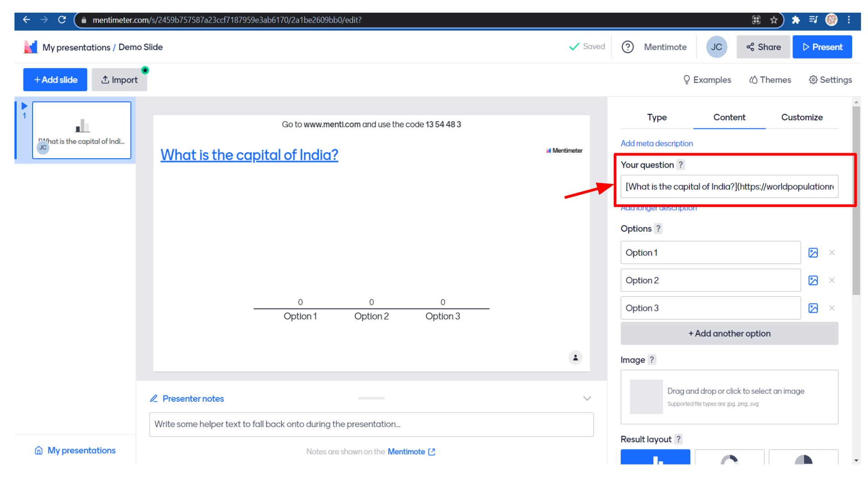Click Add meta description link
868x488 pixels.
pos(656,143)
